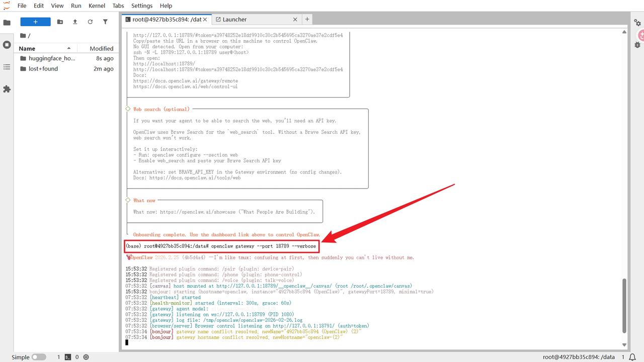Screen dimensions: 644x362
Task: Toggle Simple interface mode switch
Action: [39, 357]
